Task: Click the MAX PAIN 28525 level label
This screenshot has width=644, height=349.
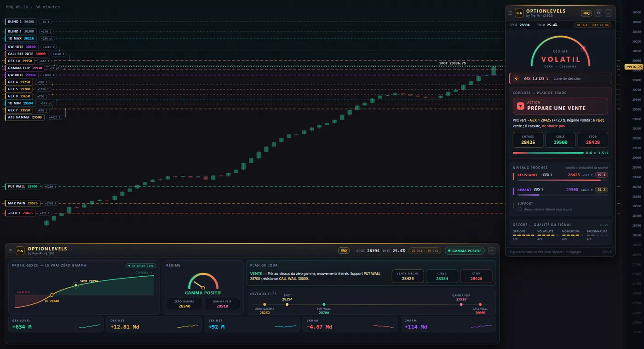Action: tap(23, 203)
